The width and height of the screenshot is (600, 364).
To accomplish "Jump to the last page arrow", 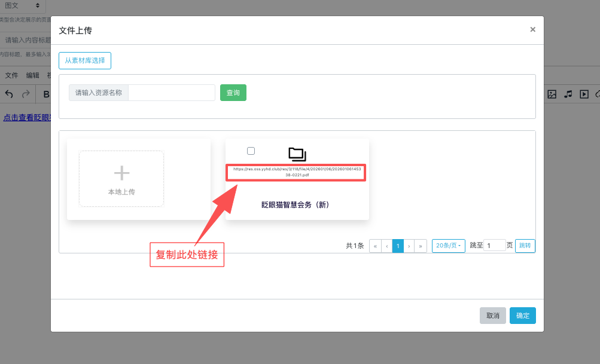I will 421,246.
